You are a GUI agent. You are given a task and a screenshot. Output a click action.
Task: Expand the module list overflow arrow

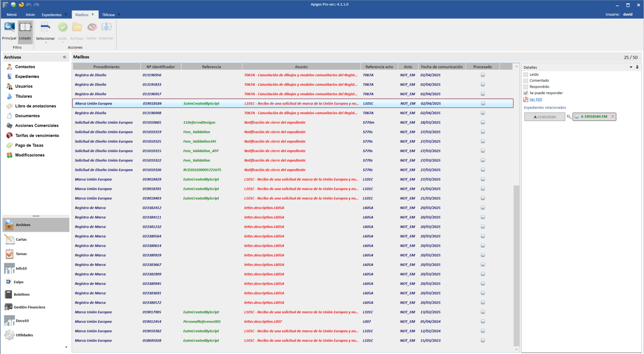[66, 347]
